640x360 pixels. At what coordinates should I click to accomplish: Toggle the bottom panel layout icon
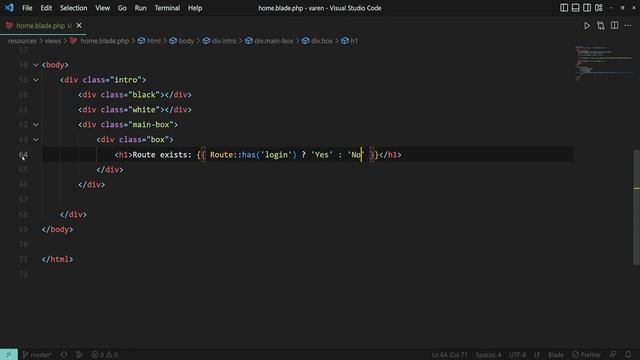click(x=576, y=8)
